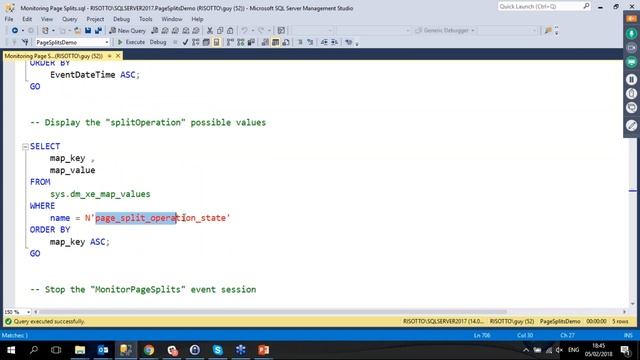Open PowerPoint from the taskbar

[263, 350]
